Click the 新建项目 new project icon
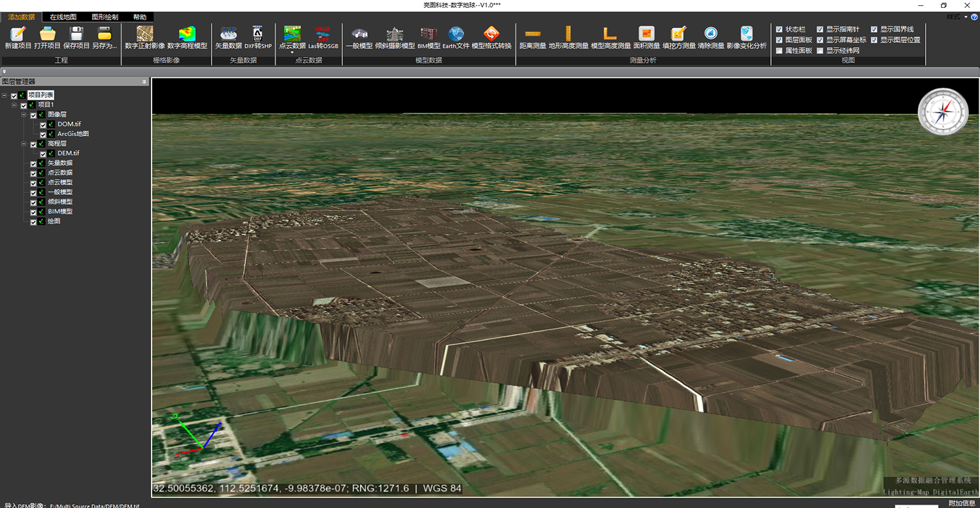Viewport: 980px width, 508px height. (x=18, y=34)
